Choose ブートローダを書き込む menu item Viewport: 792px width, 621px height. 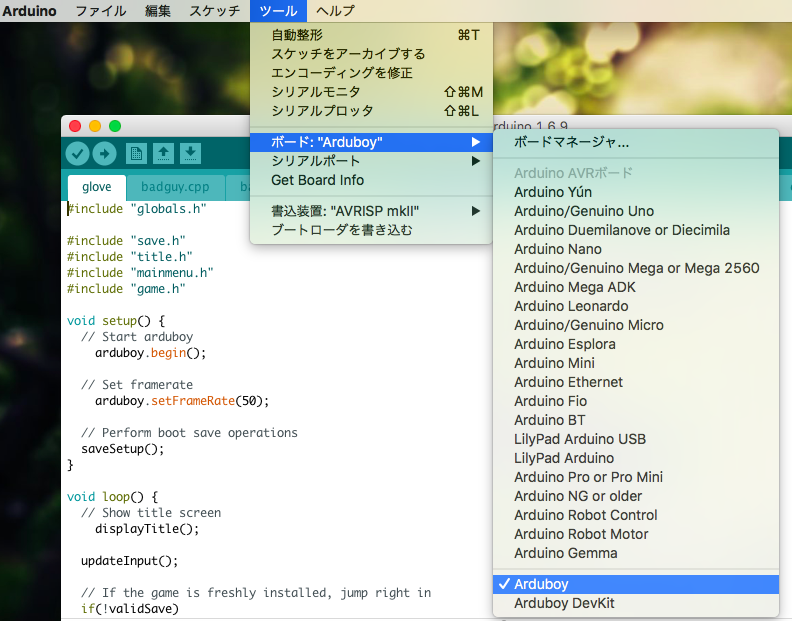click(x=371, y=230)
